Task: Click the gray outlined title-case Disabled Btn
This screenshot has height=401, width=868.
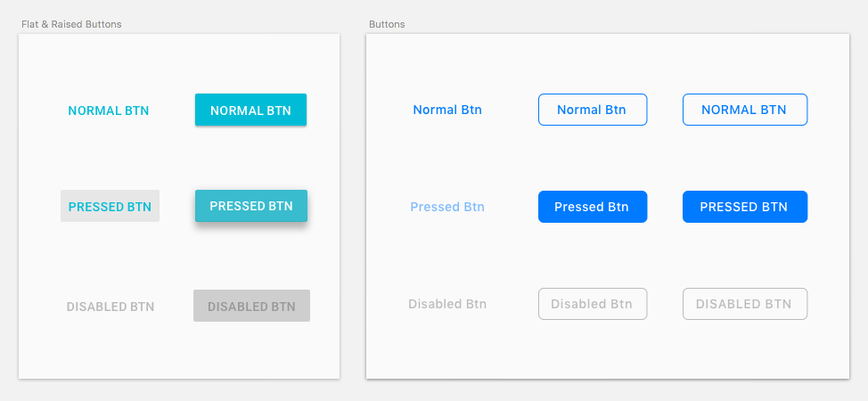Action: [592, 304]
